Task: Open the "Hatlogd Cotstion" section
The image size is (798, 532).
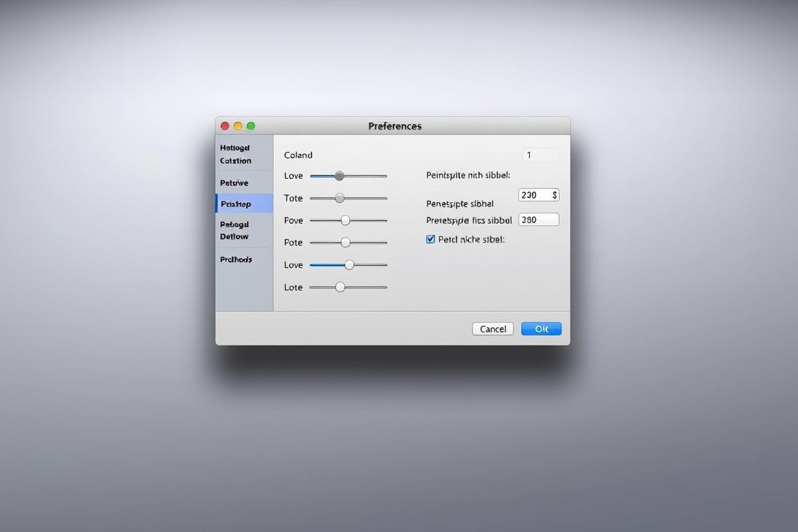Action: (x=236, y=154)
